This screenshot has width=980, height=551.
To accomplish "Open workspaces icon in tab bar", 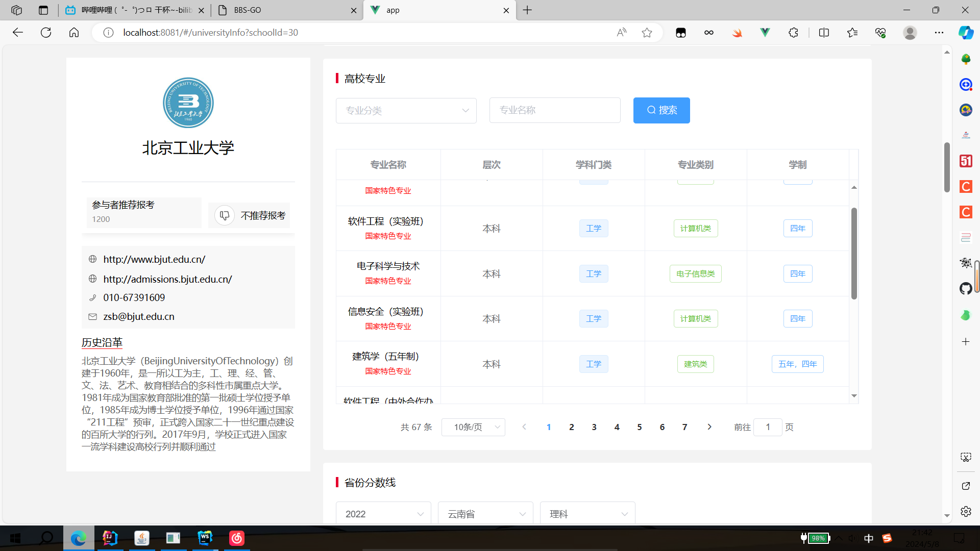I will [16, 10].
